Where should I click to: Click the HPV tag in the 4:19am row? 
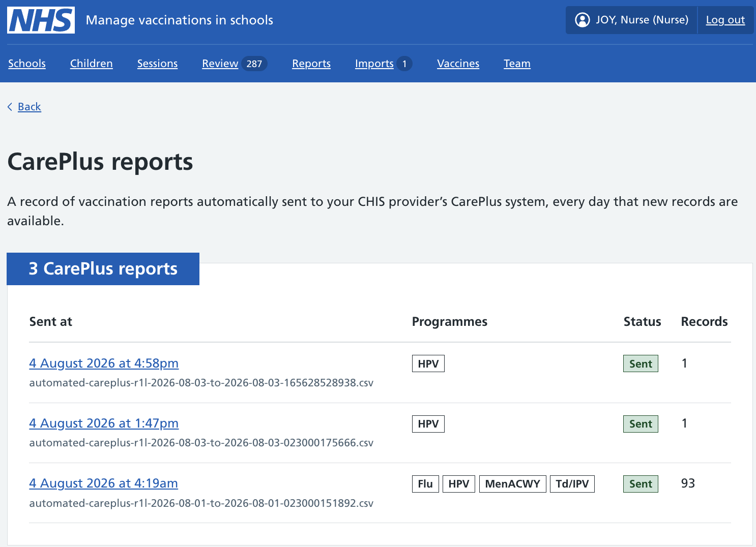tap(459, 484)
